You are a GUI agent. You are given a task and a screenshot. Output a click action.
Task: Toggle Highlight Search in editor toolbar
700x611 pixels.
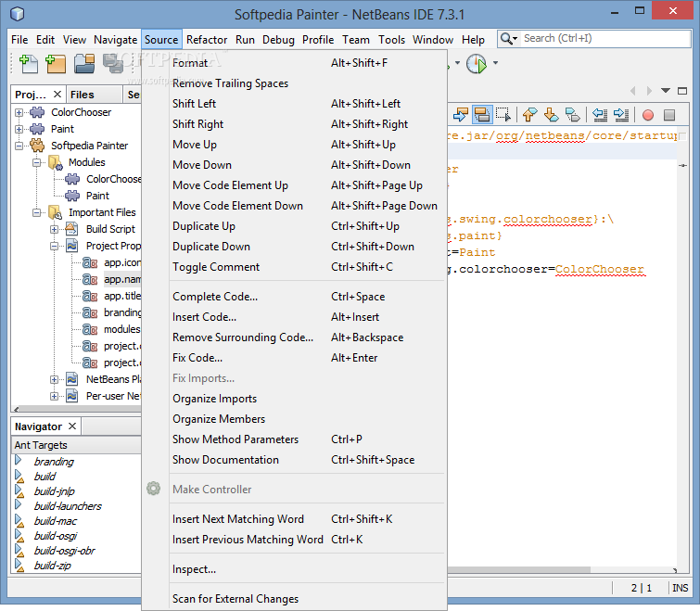(x=482, y=115)
